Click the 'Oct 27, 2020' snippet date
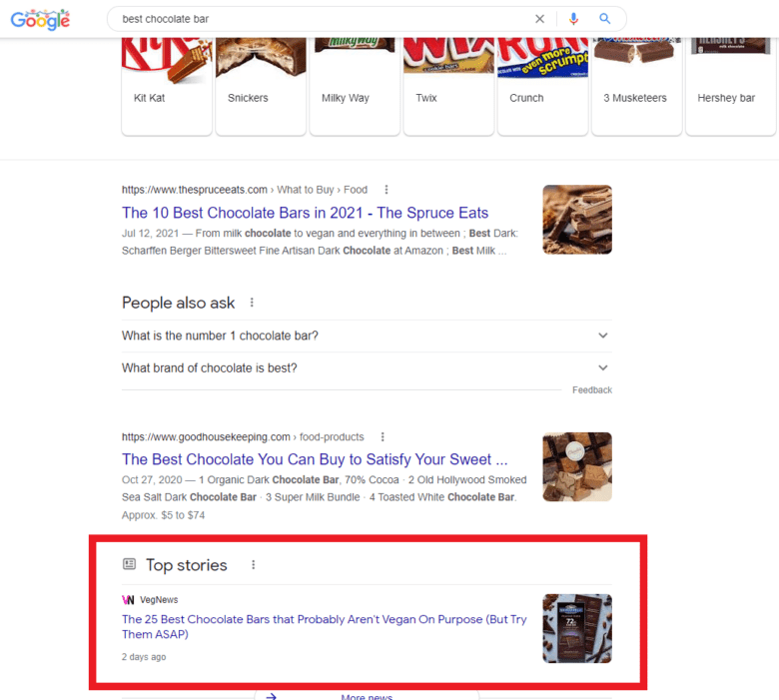This screenshot has height=700, width=779. click(152, 480)
